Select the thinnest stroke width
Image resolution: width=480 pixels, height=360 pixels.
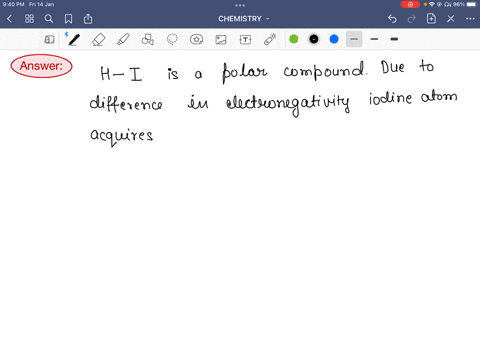coord(354,39)
